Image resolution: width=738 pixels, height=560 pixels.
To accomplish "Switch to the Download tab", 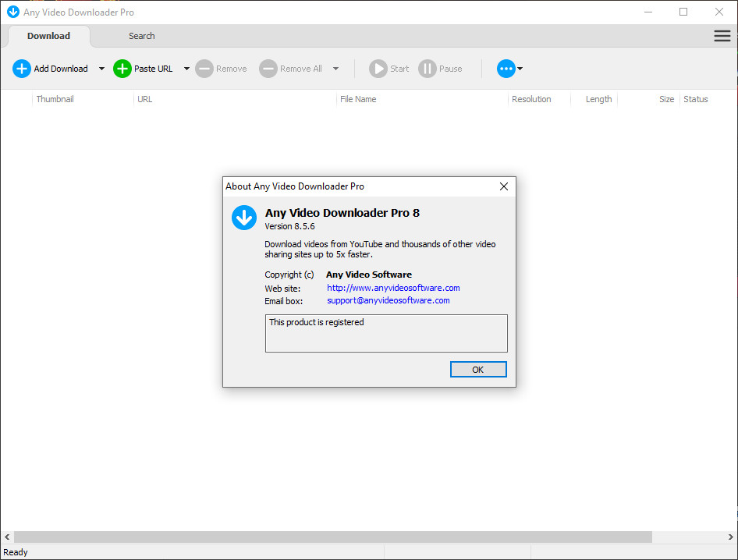I will (x=48, y=36).
